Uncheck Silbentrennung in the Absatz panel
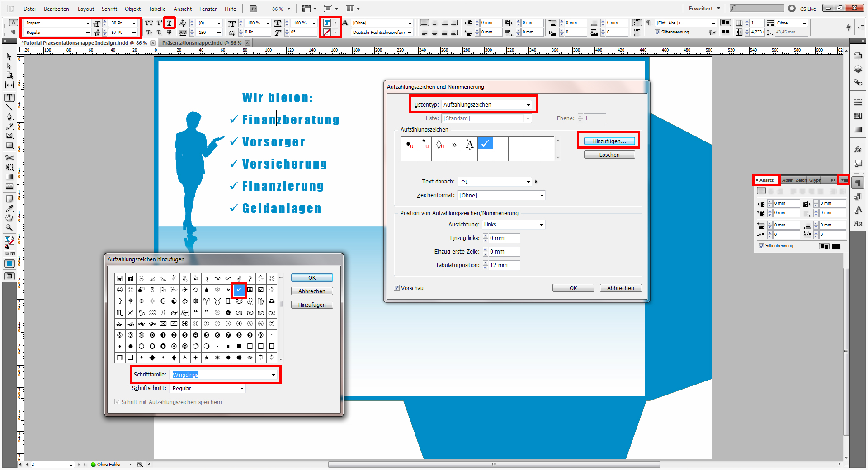Screen dimensions: 868x470 click(x=761, y=246)
